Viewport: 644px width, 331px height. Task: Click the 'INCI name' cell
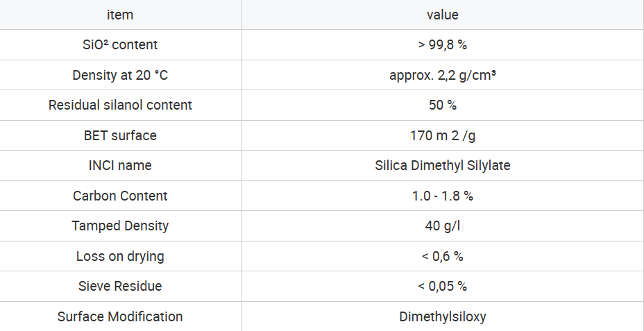tap(120, 165)
